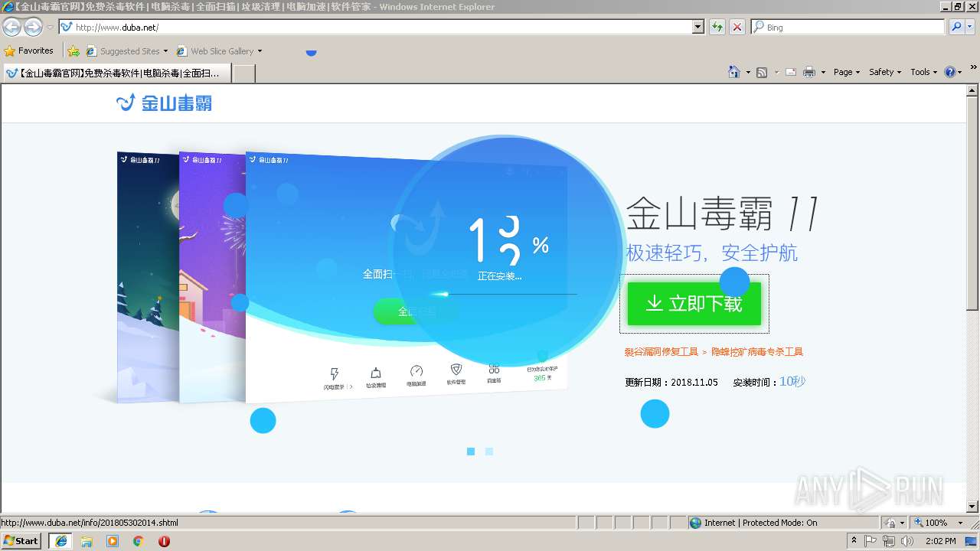Click the red Opera icon in the taskbar
The width and height of the screenshot is (980, 551).
(x=164, y=541)
